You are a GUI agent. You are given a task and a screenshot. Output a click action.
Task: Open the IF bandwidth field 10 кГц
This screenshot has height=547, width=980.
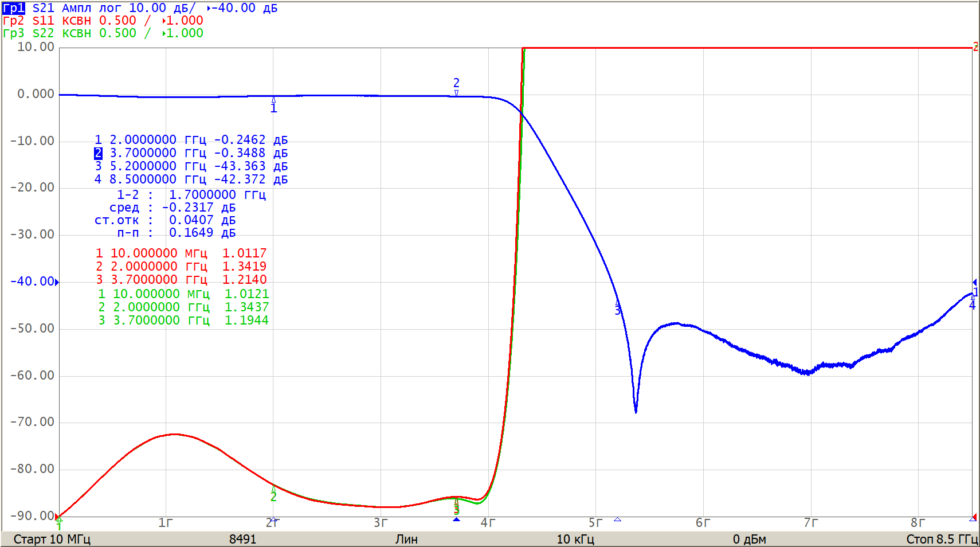(575, 539)
